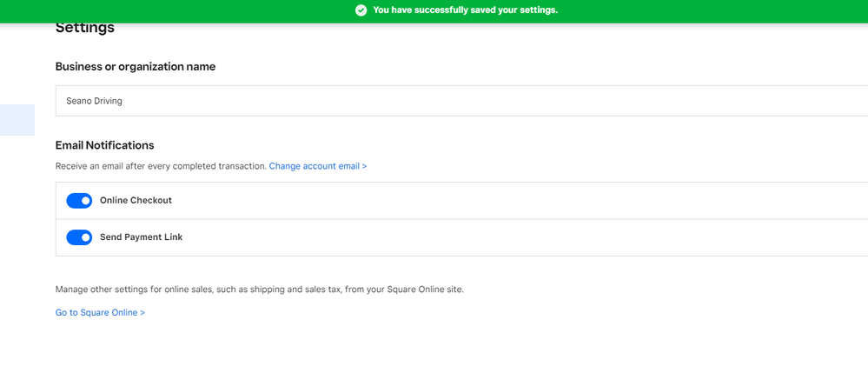This screenshot has width=868, height=373.
Task: Click the green success checkmark icon
Action: click(361, 10)
